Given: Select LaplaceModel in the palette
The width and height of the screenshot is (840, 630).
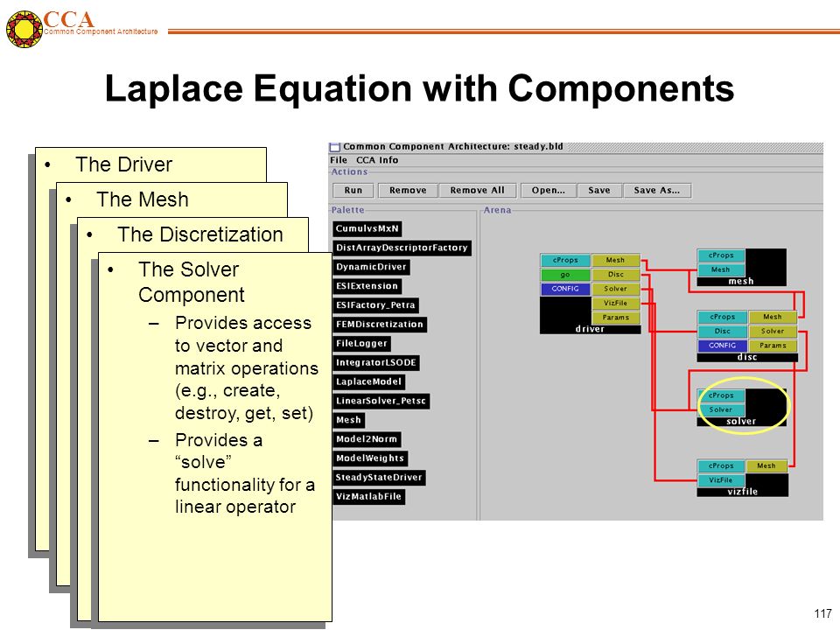Looking at the screenshot, I should 368,382.
